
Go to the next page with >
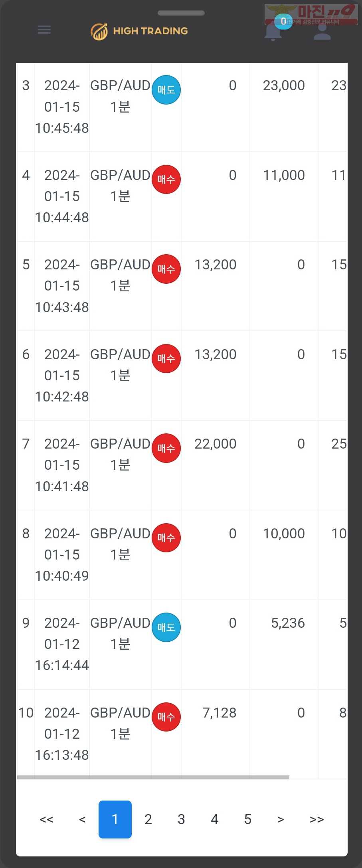click(x=281, y=819)
